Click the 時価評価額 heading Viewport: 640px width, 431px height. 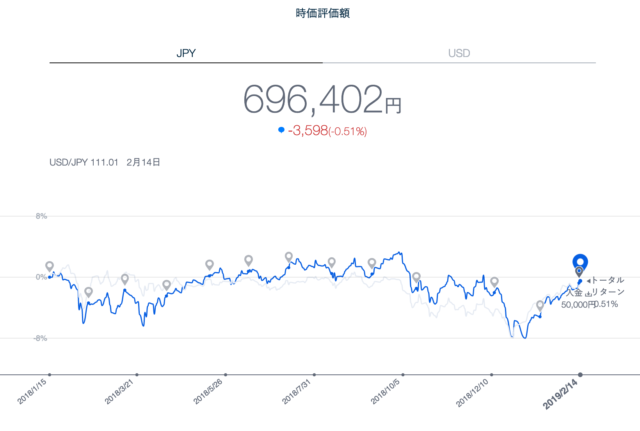[x=320, y=14]
